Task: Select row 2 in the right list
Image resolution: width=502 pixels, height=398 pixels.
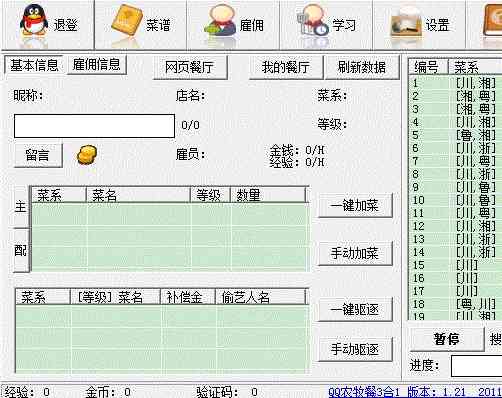Action: click(x=455, y=96)
